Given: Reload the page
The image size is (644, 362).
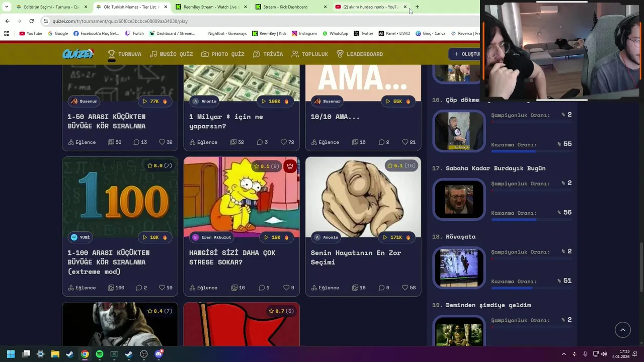Looking at the screenshot, I should (31, 21).
